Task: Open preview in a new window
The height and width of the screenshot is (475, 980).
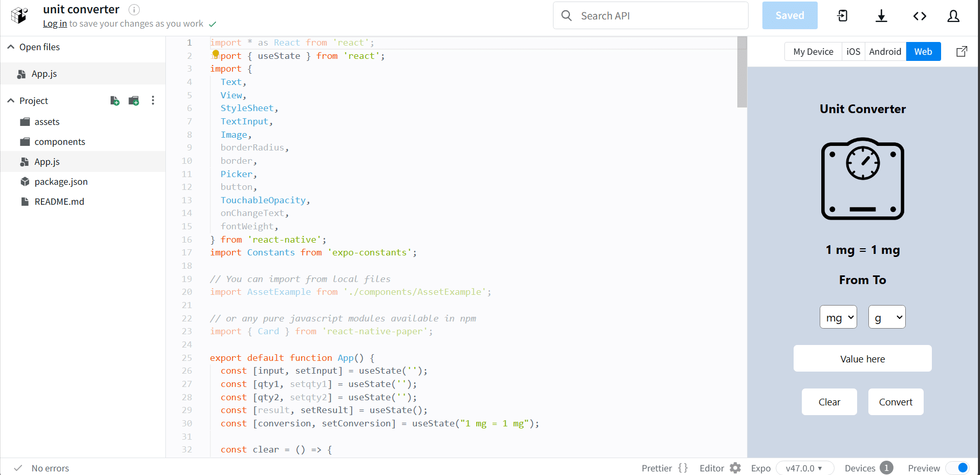Action: tap(962, 51)
